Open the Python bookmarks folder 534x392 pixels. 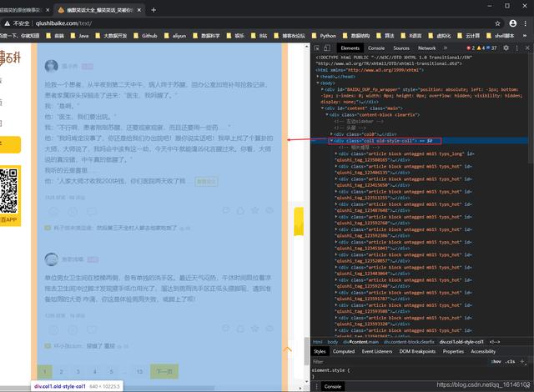click(x=325, y=35)
